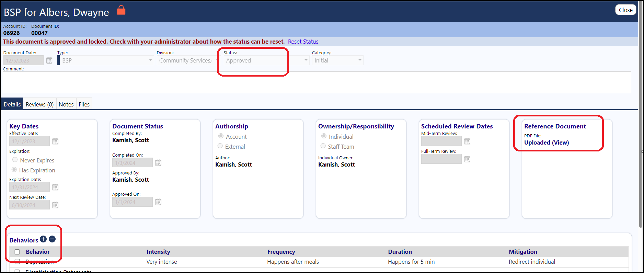Click the Approved By name Kamish, Scott

click(x=130, y=180)
